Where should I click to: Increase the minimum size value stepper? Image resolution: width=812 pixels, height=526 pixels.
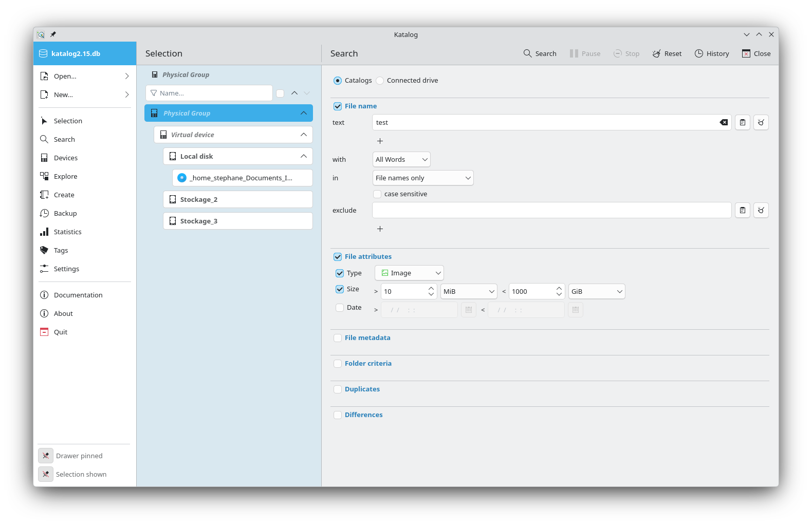[x=431, y=288]
